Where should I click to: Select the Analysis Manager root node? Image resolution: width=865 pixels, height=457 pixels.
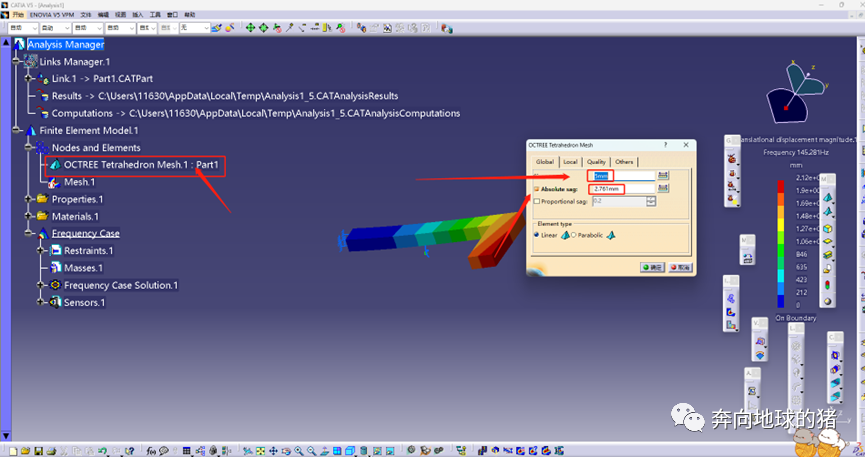pos(66,44)
